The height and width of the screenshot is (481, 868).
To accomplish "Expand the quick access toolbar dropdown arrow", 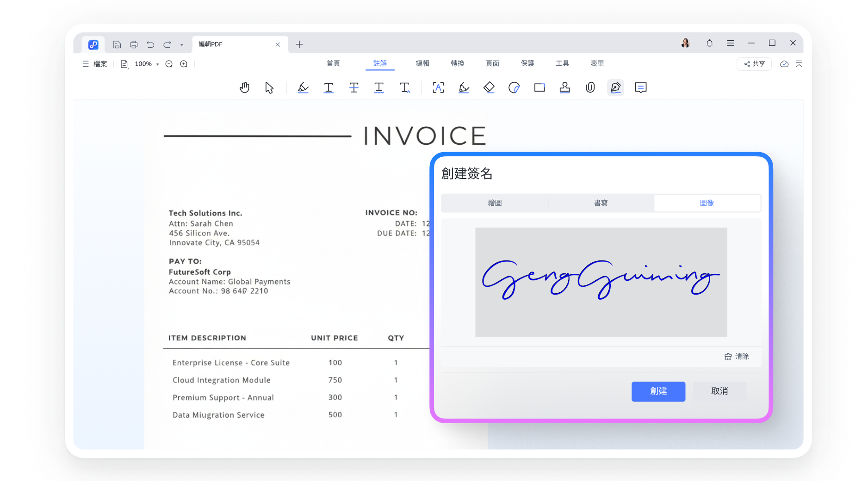I will tap(182, 45).
